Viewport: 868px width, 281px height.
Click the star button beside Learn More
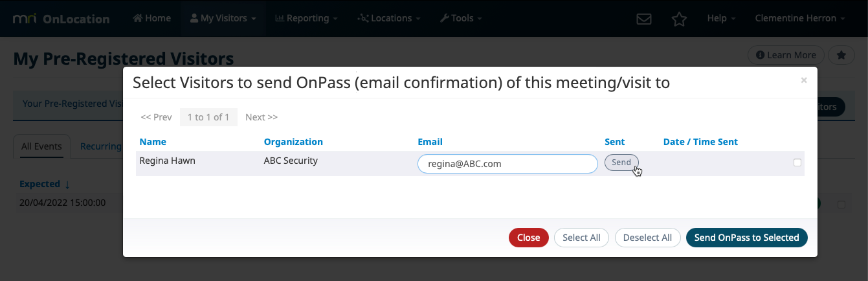(x=841, y=55)
